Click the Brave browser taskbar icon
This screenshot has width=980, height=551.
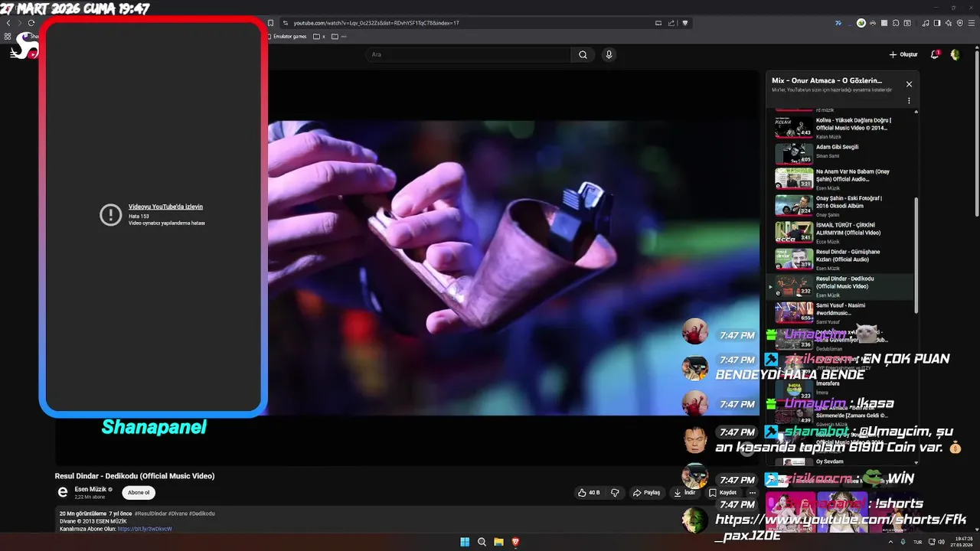coord(515,542)
